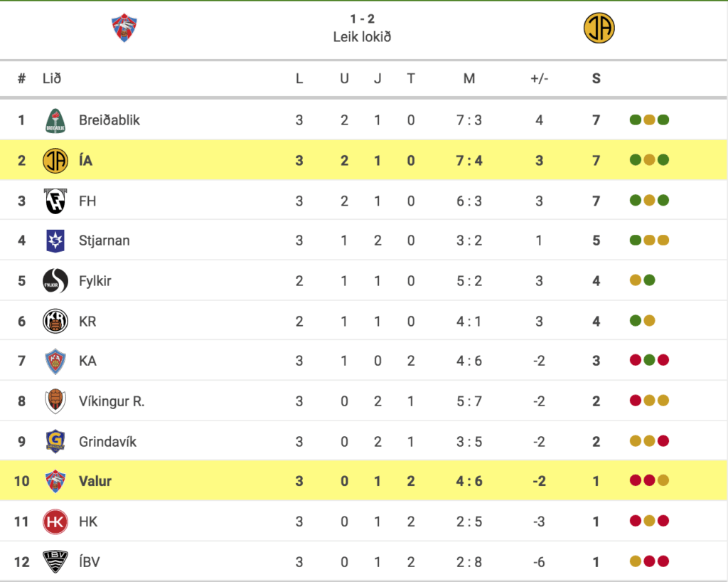The image size is (728, 582).
Task: Sort table by the M goals column
Action: point(469,78)
